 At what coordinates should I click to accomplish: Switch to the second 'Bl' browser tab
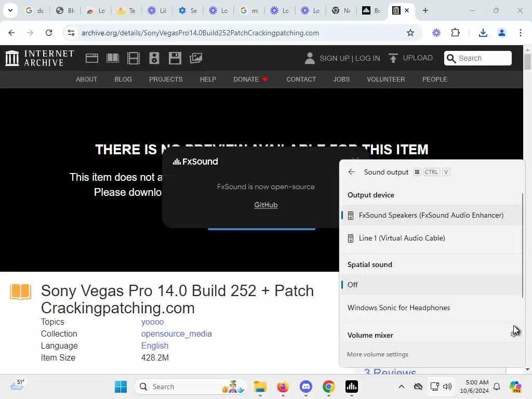tap(65, 10)
